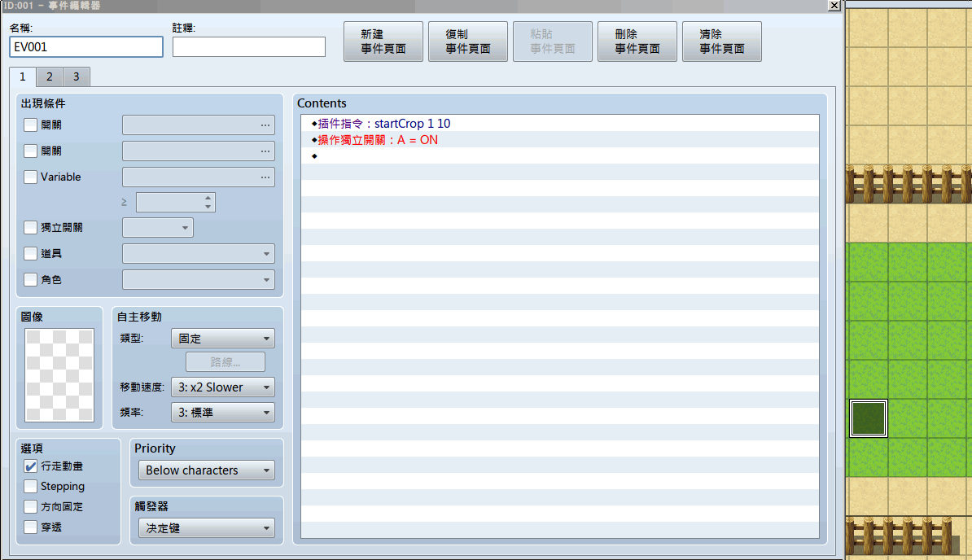Click the 新建事件頁面 button
Screen dimensions: 972x560
click(383, 42)
